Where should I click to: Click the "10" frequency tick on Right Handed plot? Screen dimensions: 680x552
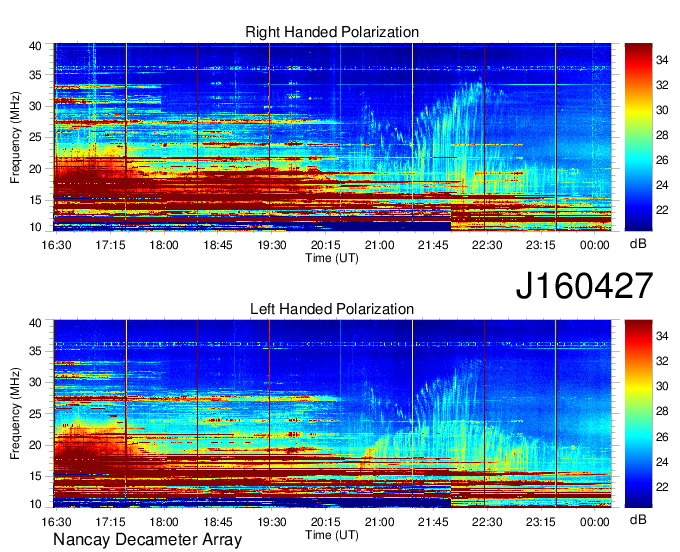click(x=36, y=227)
